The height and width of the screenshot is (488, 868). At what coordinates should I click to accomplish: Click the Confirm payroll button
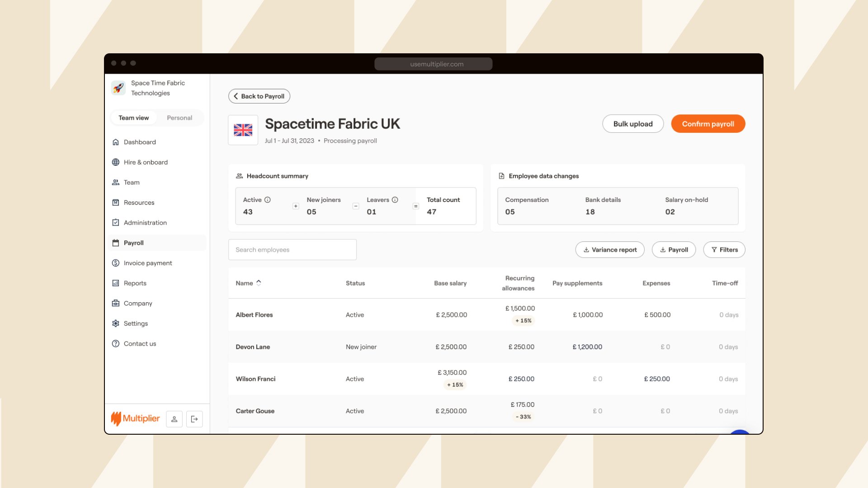point(708,124)
